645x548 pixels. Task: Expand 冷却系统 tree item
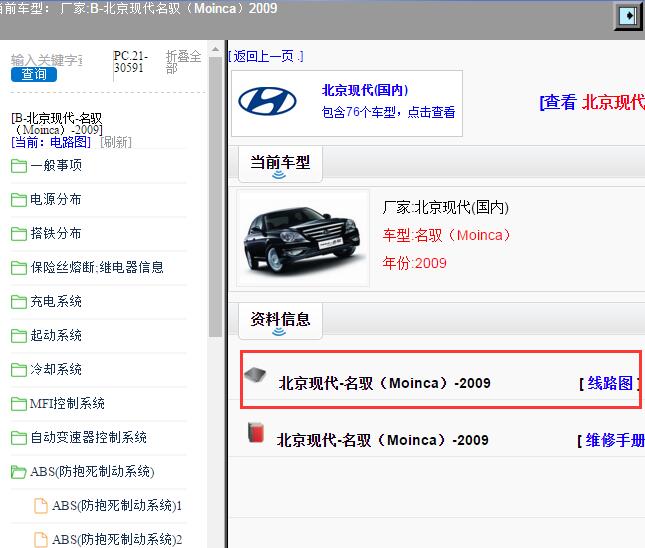click(x=56, y=369)
